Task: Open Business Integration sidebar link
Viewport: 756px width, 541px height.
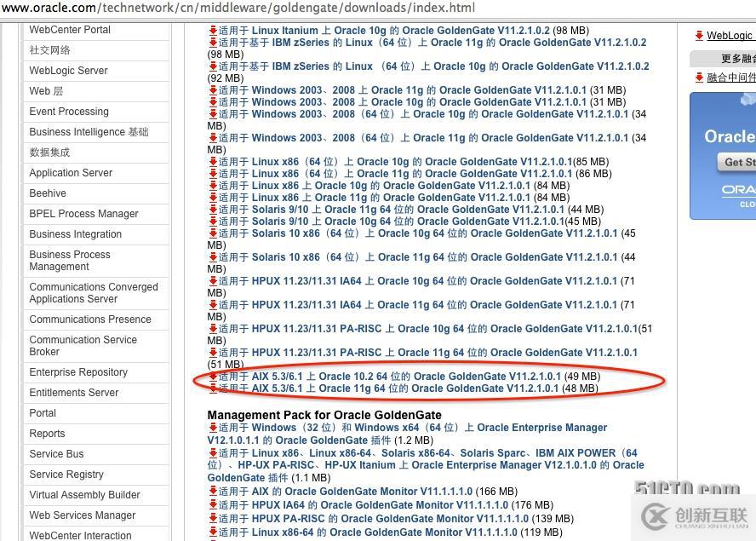Action: click(x=76, y=234)
